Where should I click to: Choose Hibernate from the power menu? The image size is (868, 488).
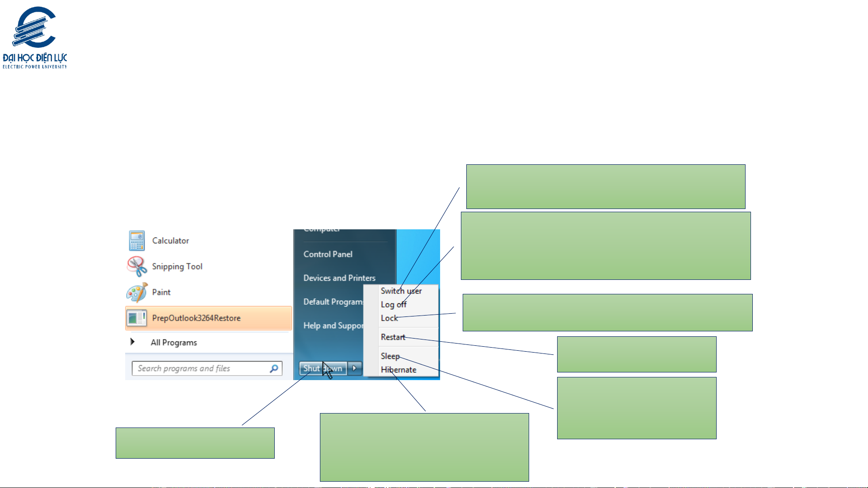pos(398,370)
